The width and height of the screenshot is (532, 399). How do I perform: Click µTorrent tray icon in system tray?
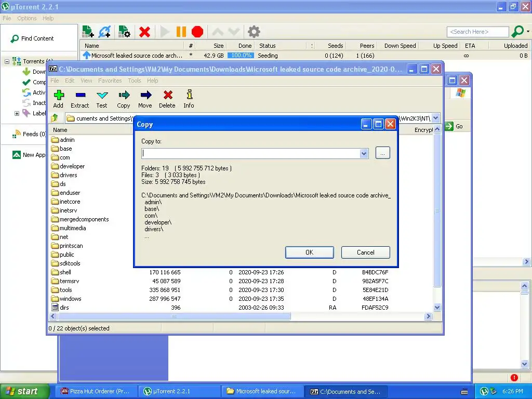pos(484,391)
